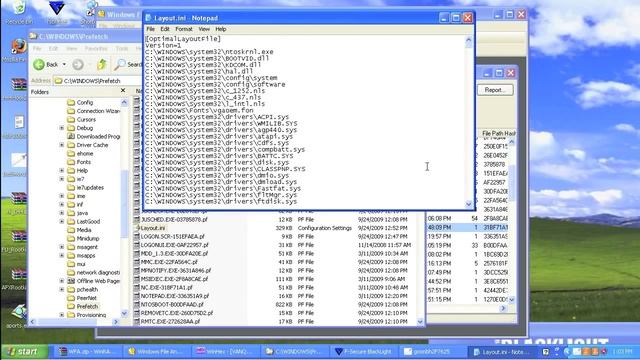Select the MMC.EXE-22FA564C.pf file icon
This screenshot has width=640, height=360.
[x=137, y=262]
